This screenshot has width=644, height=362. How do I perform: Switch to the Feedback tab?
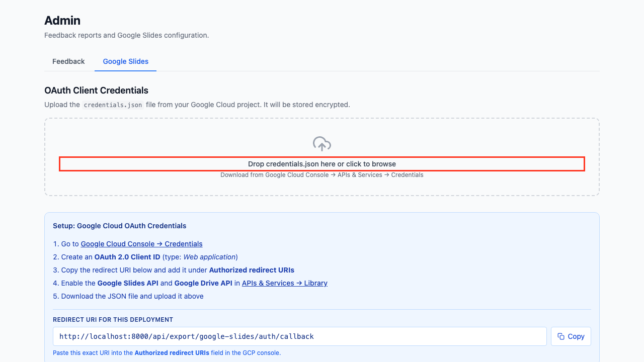68,61
